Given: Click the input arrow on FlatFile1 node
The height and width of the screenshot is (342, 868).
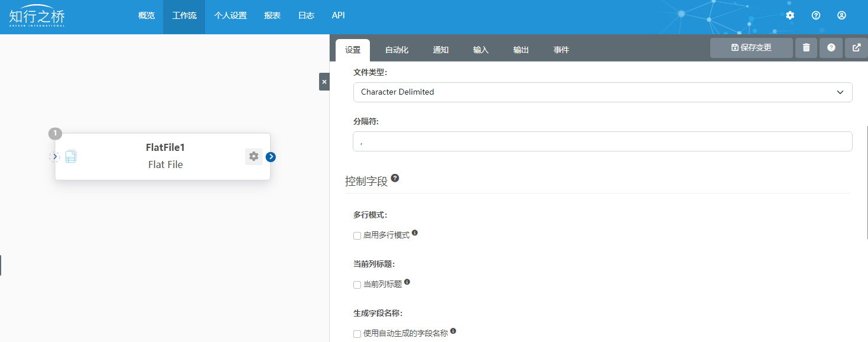Looking at the screenshot, I should click(x=54, y=157).
